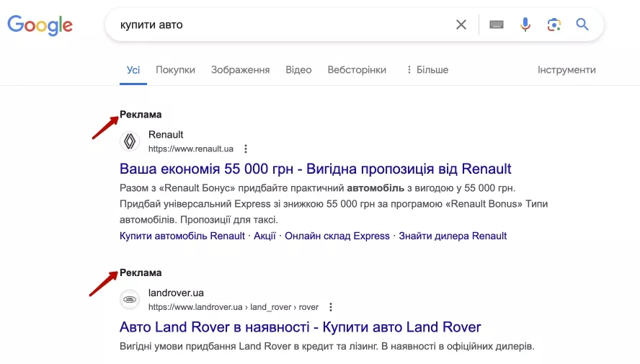Clear the search query with X

(461, 25)
